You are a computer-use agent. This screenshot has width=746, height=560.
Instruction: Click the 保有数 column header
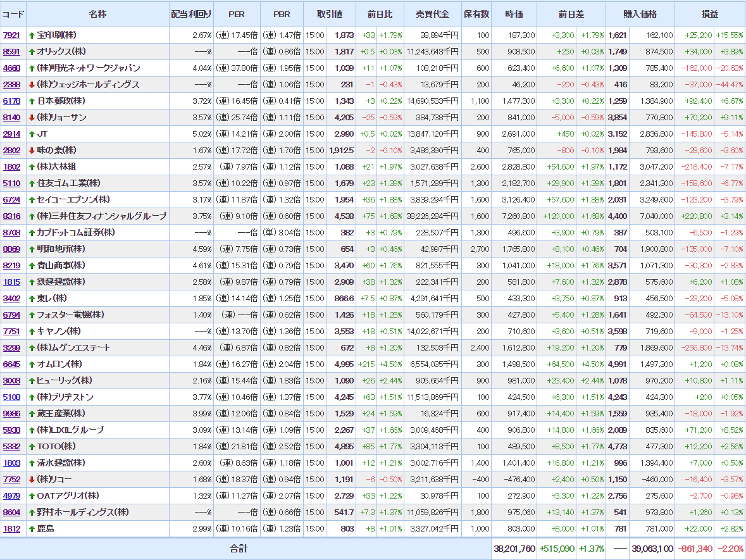click(476, 14)
